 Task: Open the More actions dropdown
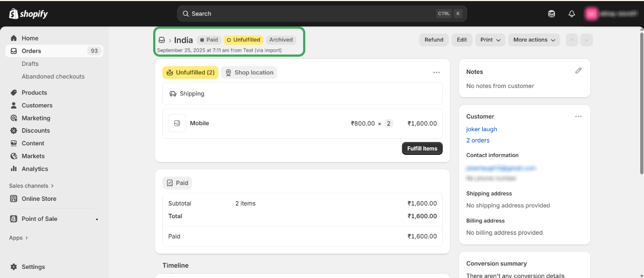(534, 40)
